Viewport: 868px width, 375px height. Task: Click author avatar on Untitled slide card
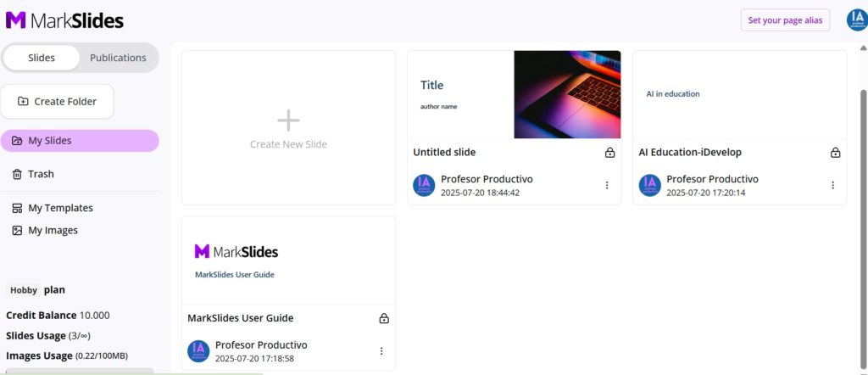[424, 186]
